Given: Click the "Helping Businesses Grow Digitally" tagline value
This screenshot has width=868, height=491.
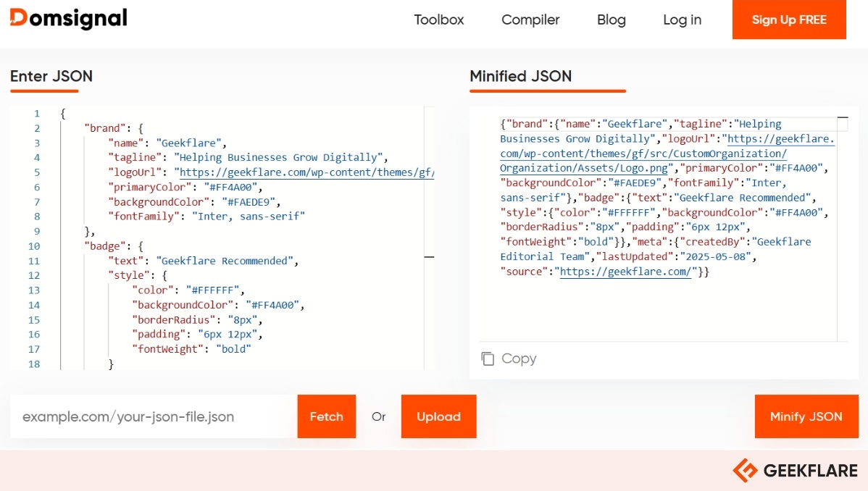Looking at the screenshot, I should pyautogui.click(x=278, y=157).
